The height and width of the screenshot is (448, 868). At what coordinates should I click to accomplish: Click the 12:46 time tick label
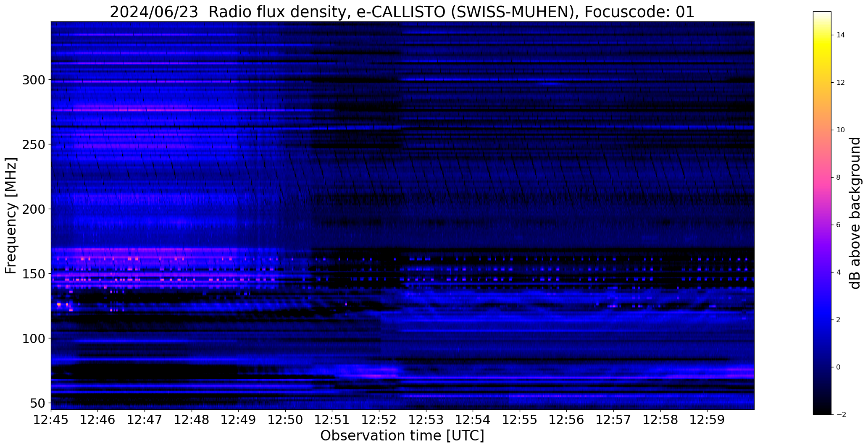coord(98,419)
